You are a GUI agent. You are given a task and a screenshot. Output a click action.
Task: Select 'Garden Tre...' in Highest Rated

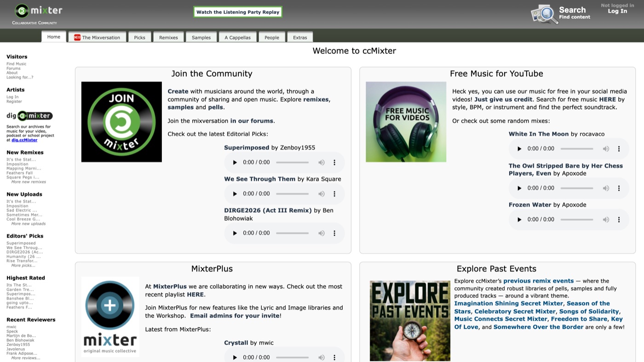[x=20, y=289]
